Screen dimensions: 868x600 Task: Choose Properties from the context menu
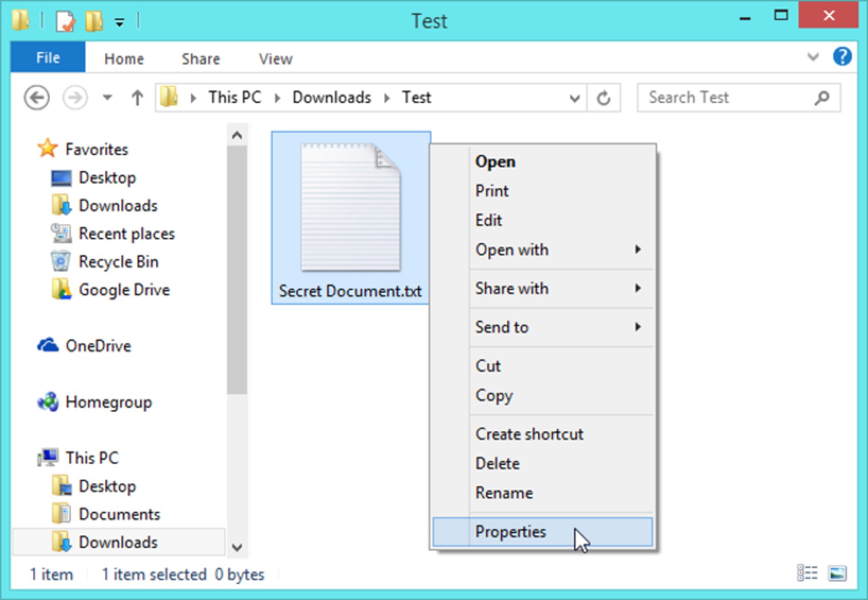click(x=511, y=532)
